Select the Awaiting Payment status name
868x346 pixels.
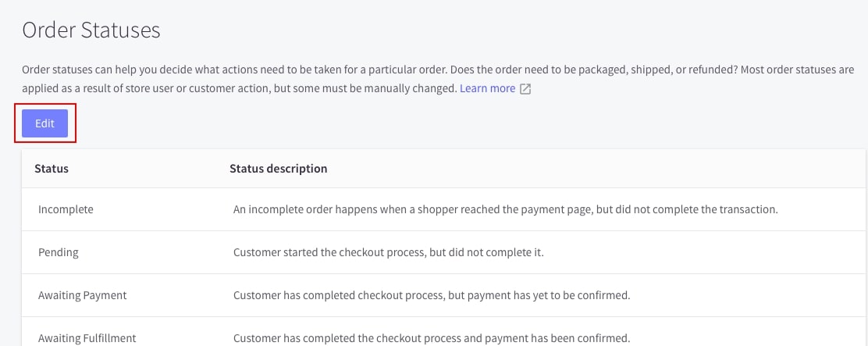[x=82, y=295]
